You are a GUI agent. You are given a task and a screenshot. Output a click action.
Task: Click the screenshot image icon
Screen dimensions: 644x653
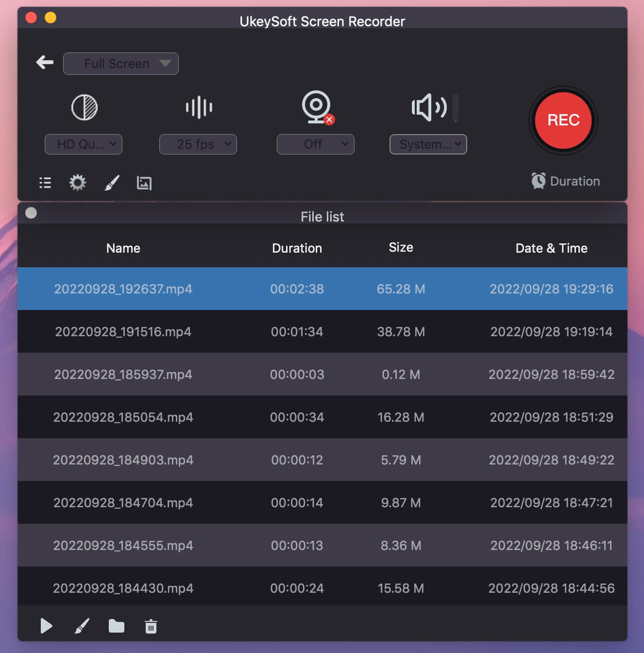(x=144, y=183)
